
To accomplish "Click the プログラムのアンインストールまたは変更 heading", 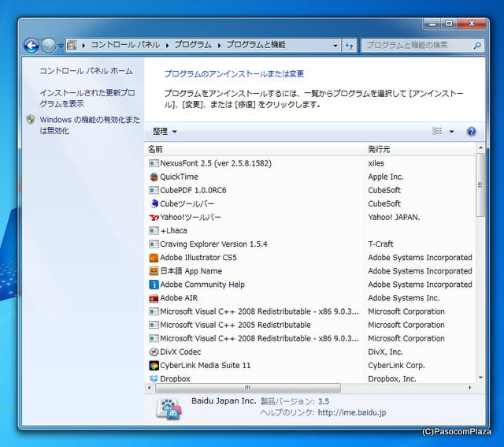I will [x=234, y=73].
